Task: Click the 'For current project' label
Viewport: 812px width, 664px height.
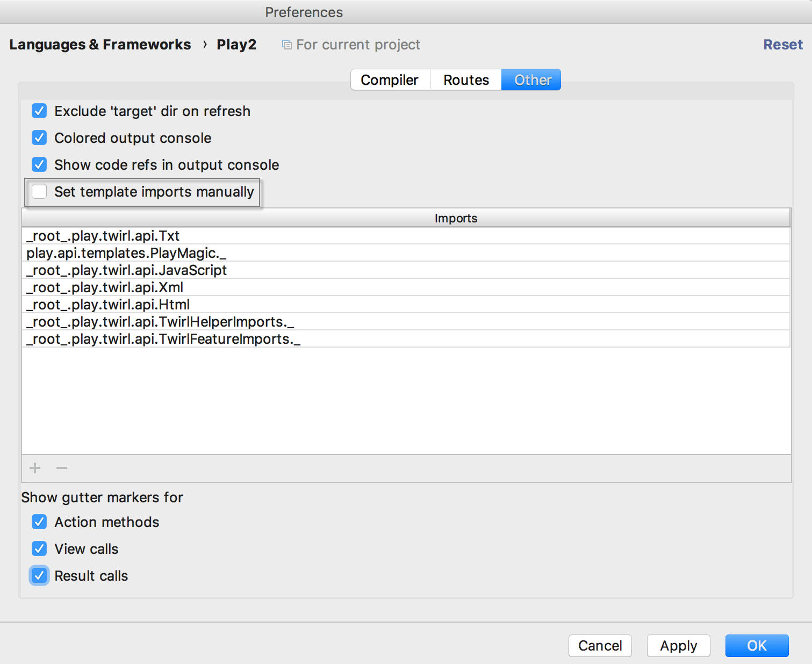Action: click(x=358, y=45)
